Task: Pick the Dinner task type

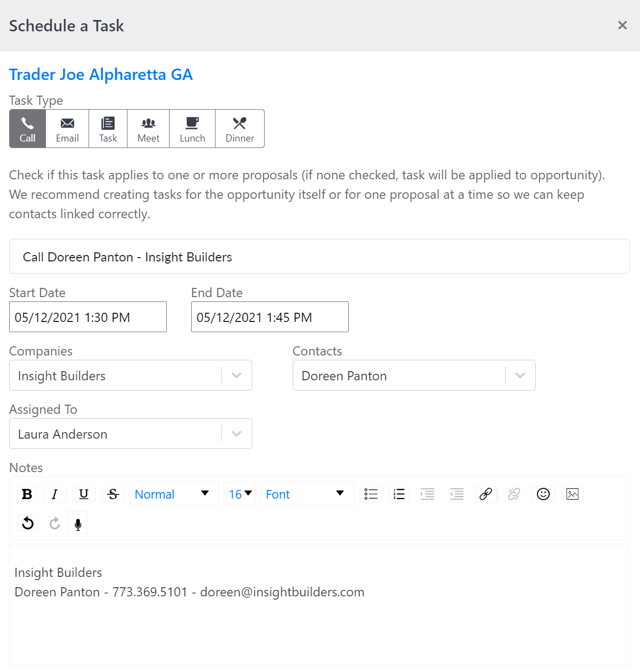Action: click(240, 129)
